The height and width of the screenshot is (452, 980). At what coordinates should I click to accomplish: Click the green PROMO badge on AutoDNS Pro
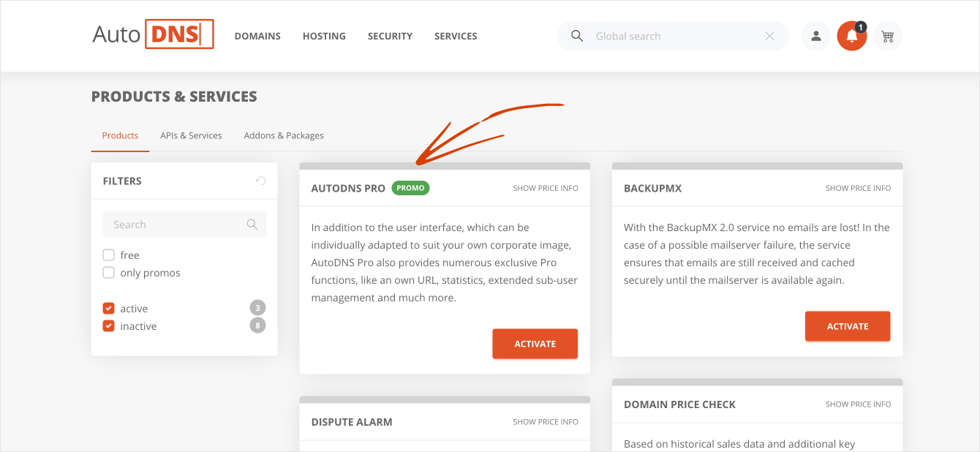411,188
